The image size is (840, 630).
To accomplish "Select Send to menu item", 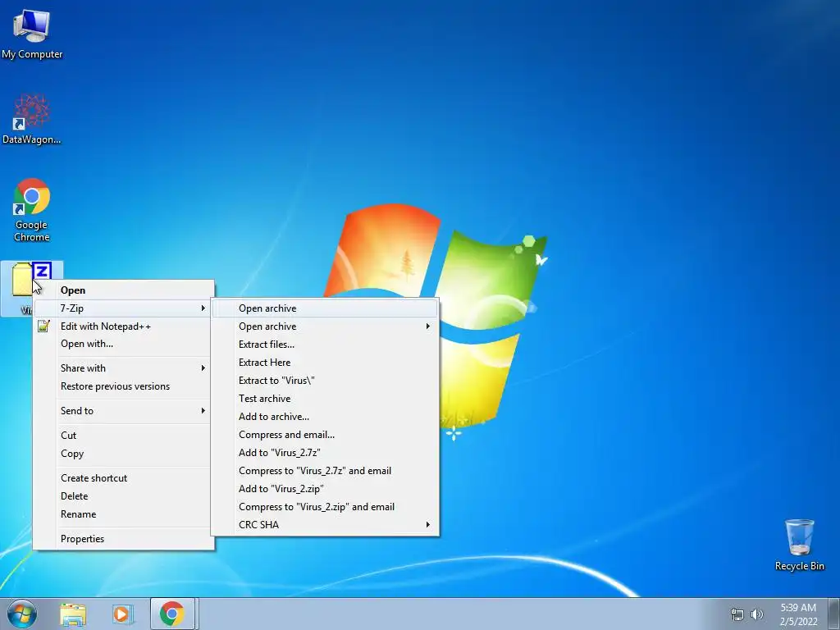I will tap(124, 411).
